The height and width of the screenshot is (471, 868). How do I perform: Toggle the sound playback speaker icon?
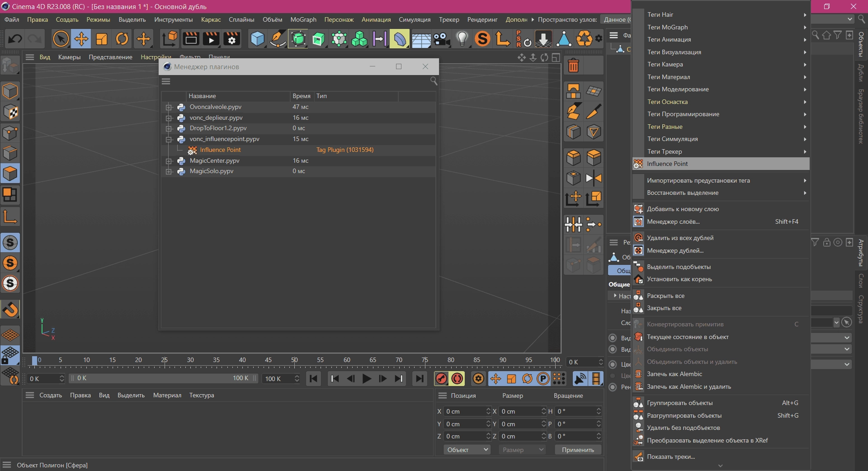point(580,379)
